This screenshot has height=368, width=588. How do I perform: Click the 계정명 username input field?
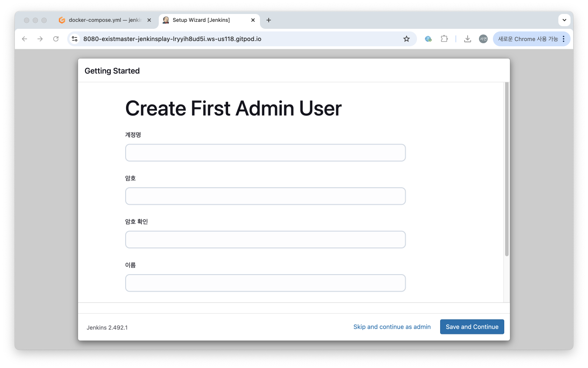point(265,153)
